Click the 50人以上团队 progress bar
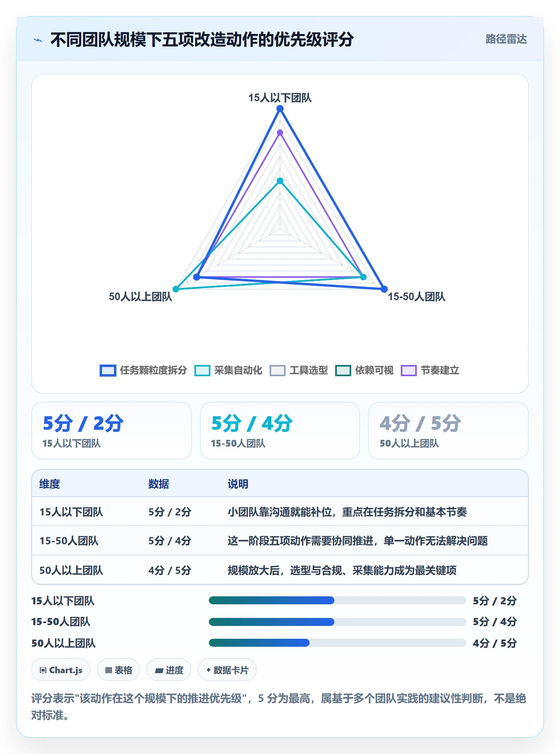 click(x=337, y=643)
